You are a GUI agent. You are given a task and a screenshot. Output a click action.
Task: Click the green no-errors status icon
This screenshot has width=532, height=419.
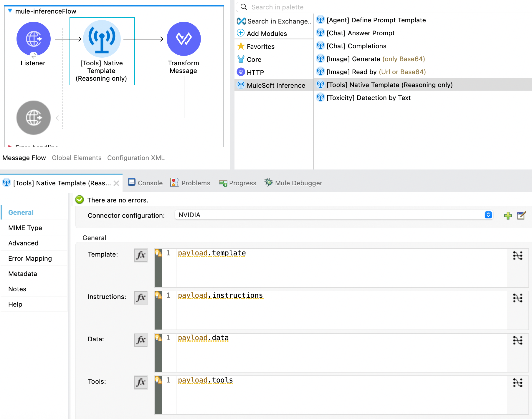[80, 200]
